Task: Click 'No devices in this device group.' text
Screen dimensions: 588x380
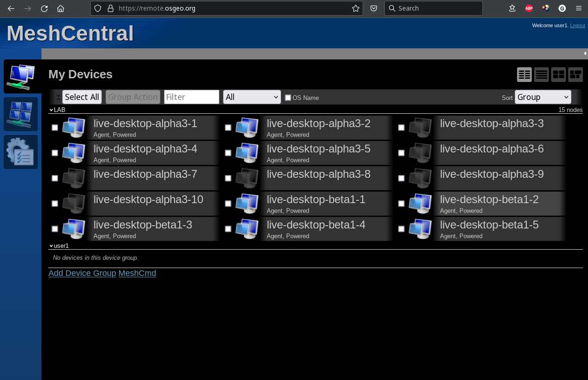Action: 96,258
